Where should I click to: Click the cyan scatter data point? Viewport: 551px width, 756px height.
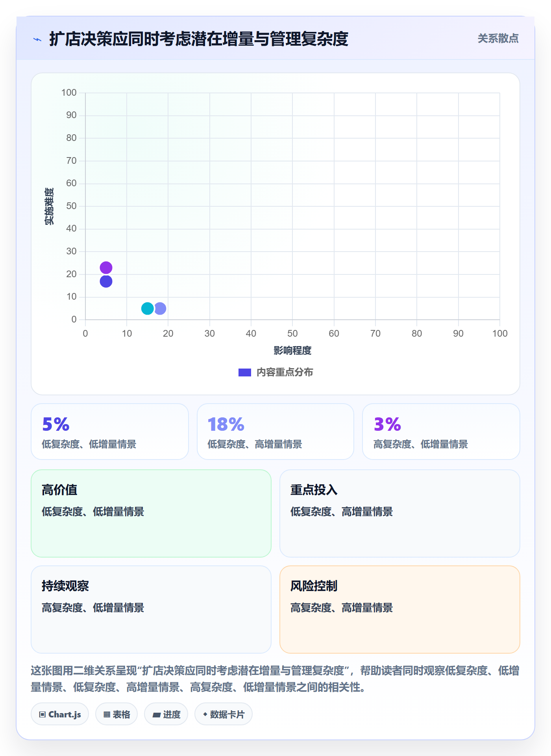click(147, 308)
